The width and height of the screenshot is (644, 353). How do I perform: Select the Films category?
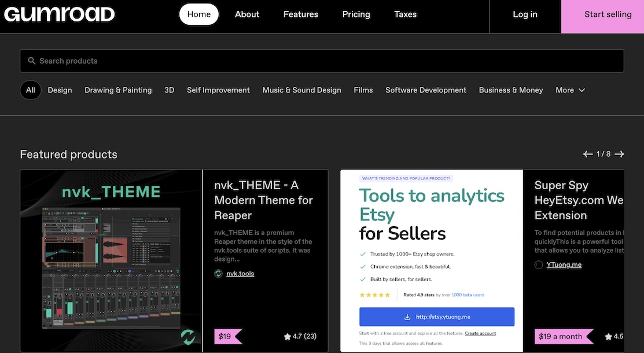tap(363, 90)
